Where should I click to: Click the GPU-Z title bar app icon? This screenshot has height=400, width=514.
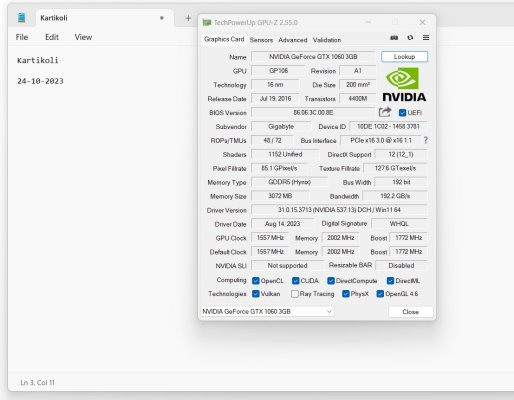207,22
